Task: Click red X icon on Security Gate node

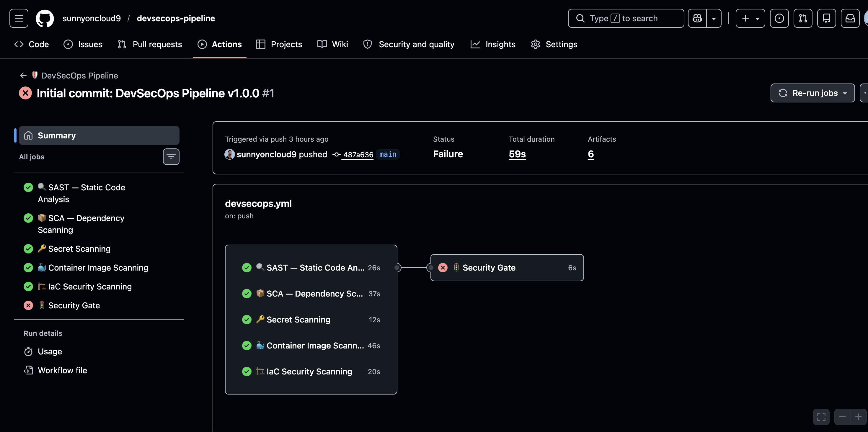Action: pyautogui.click(x=443, y=268)
